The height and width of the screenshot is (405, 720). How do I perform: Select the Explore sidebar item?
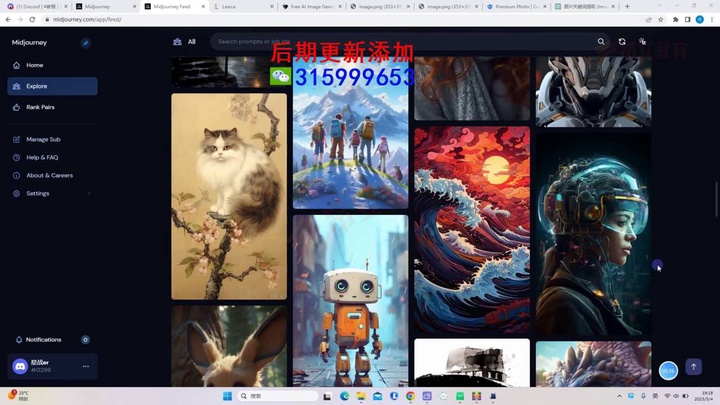point(36,86)
